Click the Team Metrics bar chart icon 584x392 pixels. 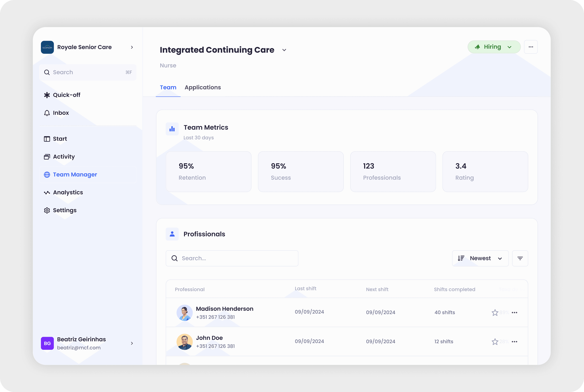point(172,129)
